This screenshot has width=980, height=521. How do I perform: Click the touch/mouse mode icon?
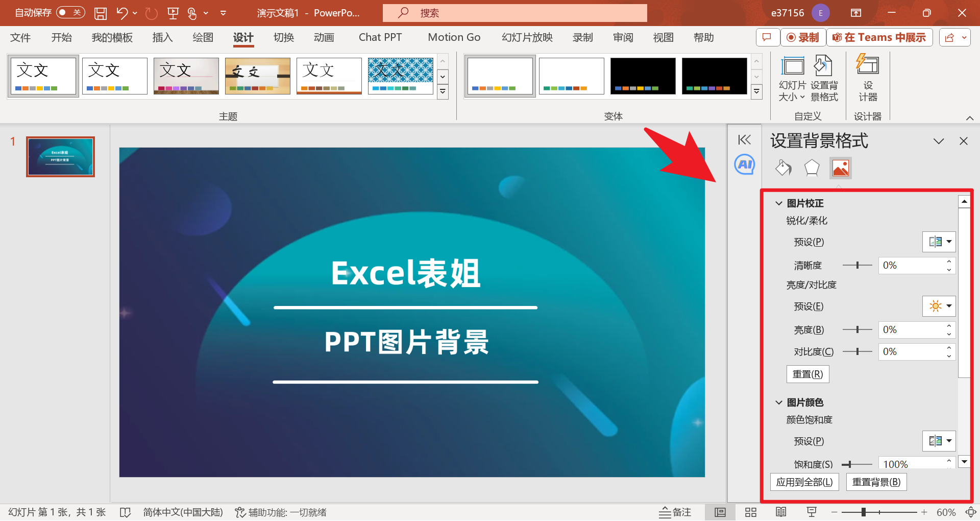click(x=192, y=13)
